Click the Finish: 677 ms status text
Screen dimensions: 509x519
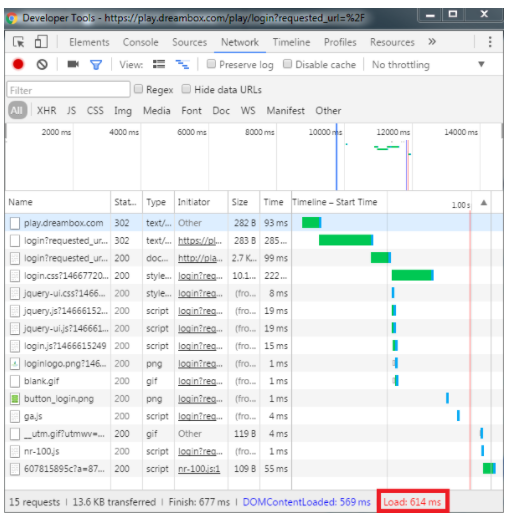pos(199,502)
